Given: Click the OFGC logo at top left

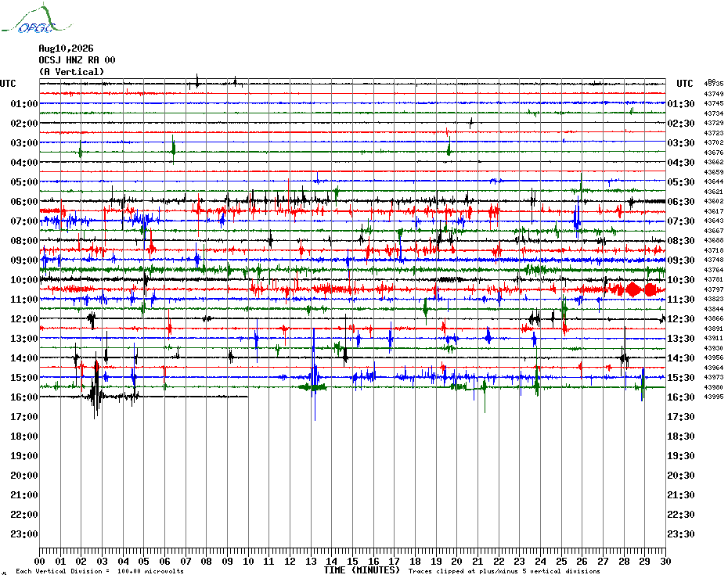Looking at the screenshot, I should coord(36,19).
